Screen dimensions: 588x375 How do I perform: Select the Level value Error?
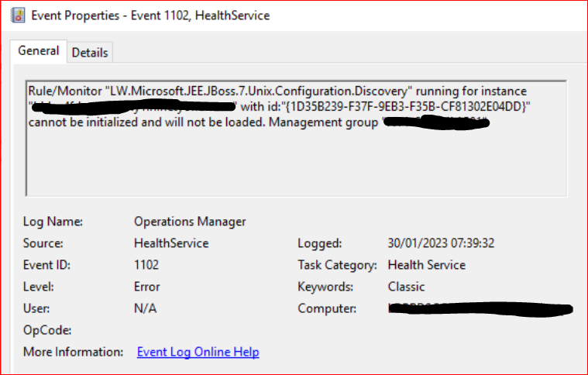[x=147, y=287]
